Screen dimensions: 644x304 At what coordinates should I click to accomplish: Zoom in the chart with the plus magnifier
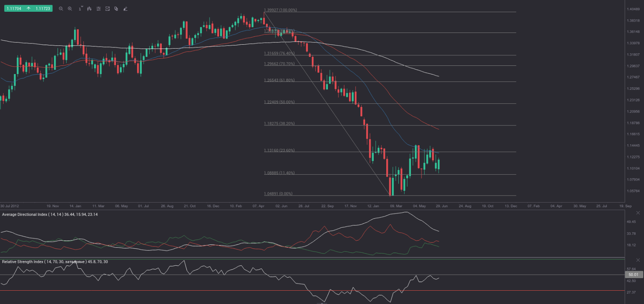coord(70,9)
